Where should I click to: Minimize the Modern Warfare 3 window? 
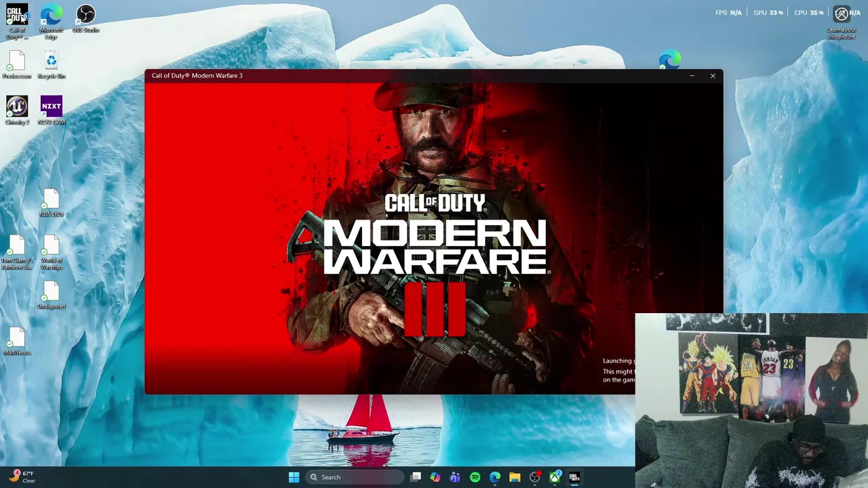coord(692,76)
